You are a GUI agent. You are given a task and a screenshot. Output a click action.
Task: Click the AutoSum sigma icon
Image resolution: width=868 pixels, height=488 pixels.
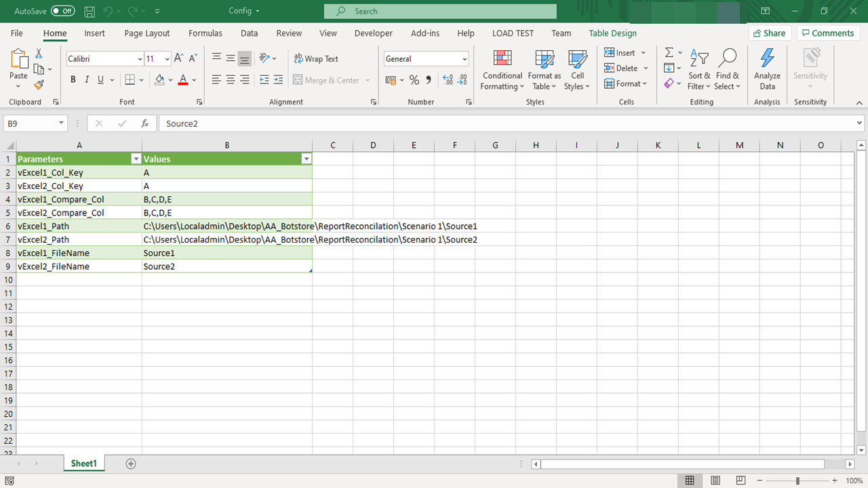[x=669, y=53]
